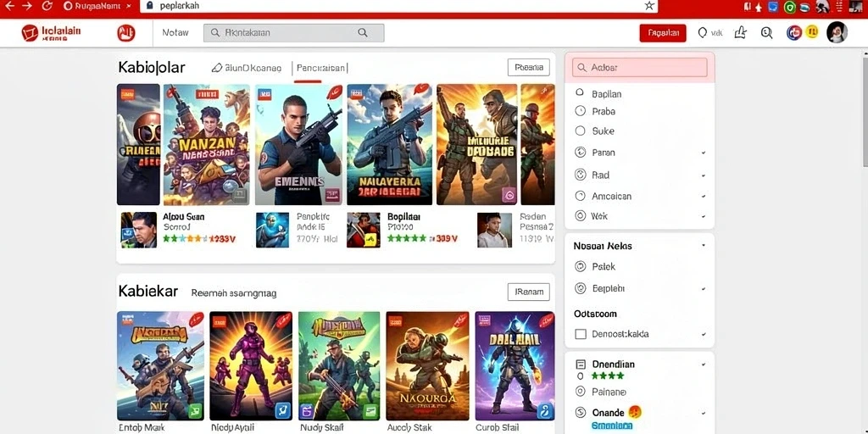This screenshot has height=434, width=868.
Task: Select the Rad option circle
Action: [580, 175]
